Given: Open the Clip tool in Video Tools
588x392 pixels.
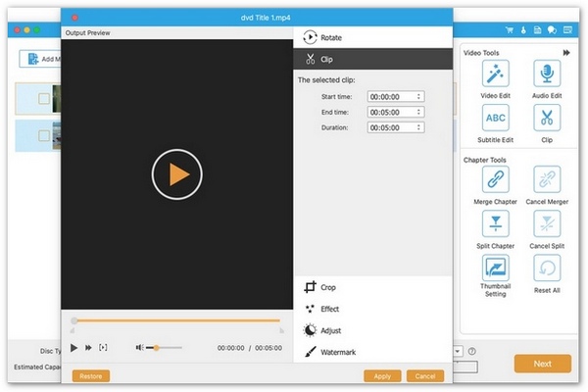Looking at the screenshot, I should click(x=547, y=118).
